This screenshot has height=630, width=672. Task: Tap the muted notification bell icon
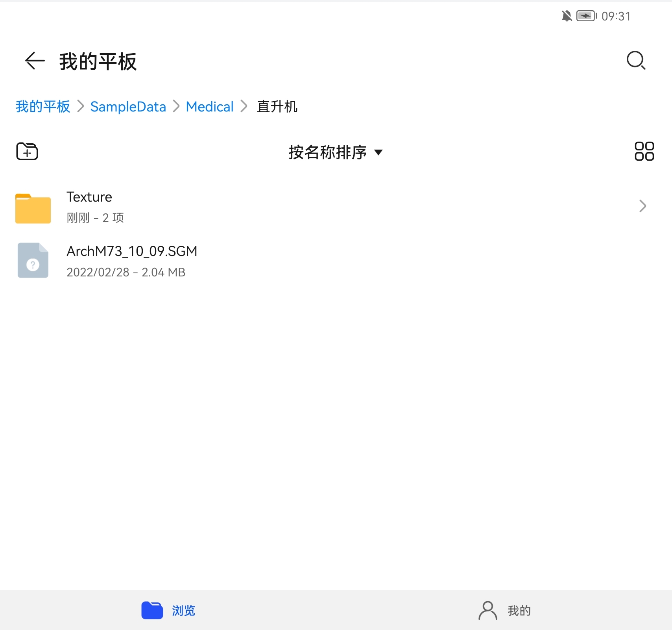tap(567, 16)
